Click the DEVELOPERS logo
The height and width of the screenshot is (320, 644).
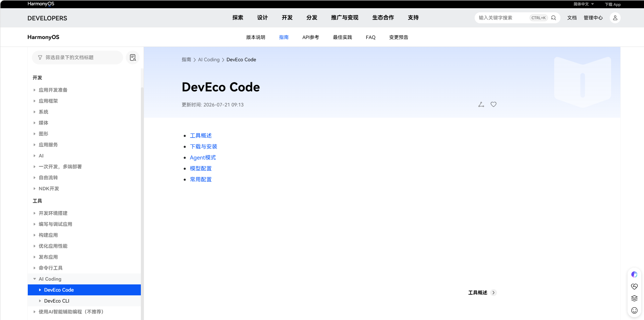point(47,18)
